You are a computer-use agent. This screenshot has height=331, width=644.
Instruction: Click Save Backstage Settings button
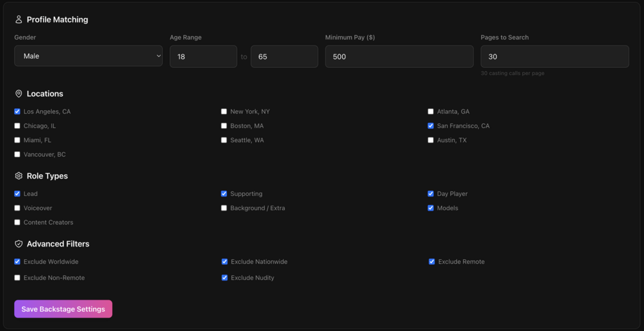coord(63,309)
